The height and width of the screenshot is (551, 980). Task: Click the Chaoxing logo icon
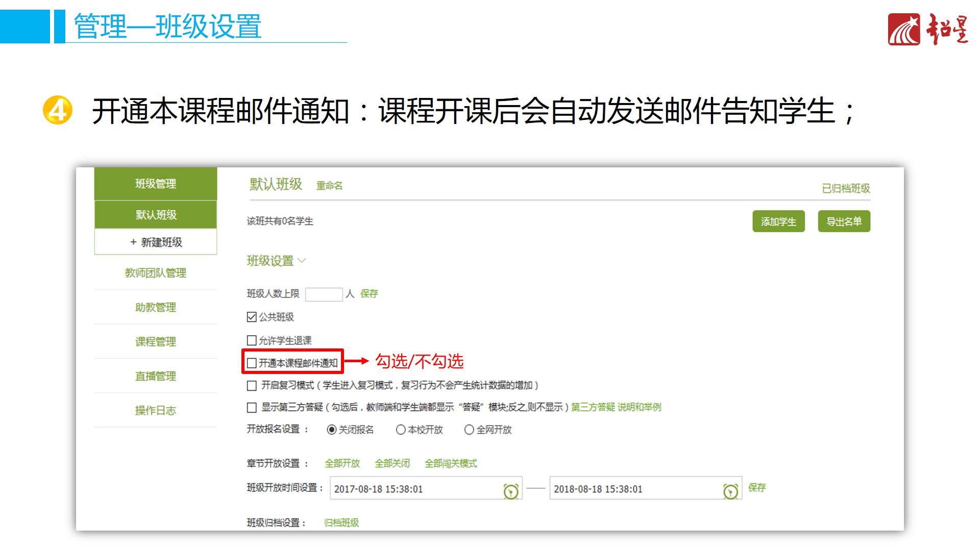[903, 30]
